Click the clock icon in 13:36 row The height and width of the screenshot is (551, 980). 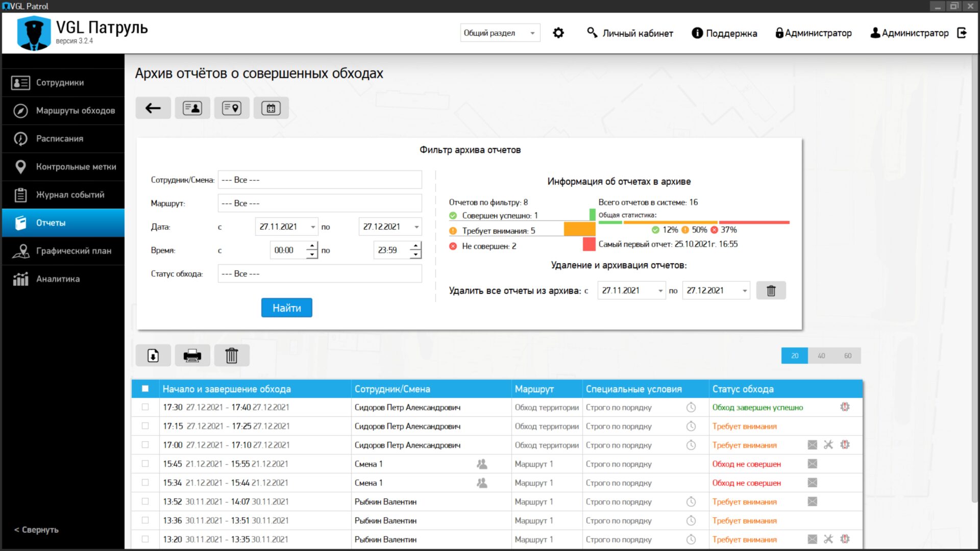point(691,520)
